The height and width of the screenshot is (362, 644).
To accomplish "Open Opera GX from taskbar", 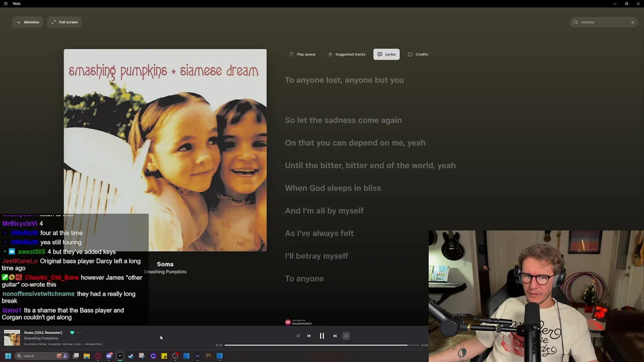I will [x=98, y=356].
